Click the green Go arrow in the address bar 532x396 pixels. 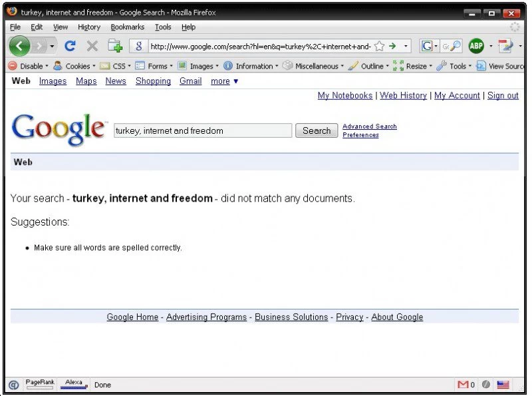[x=392, y=46]
